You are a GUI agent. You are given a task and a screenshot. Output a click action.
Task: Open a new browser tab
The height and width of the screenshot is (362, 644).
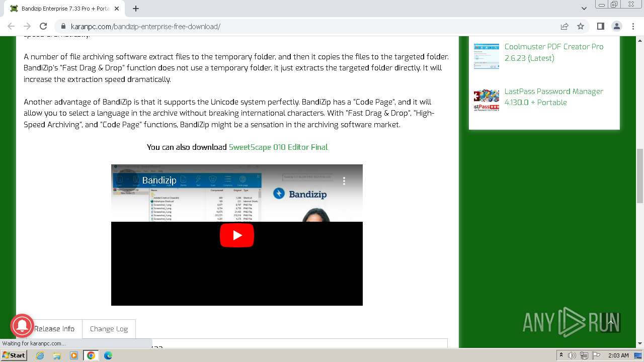point(136,9)
